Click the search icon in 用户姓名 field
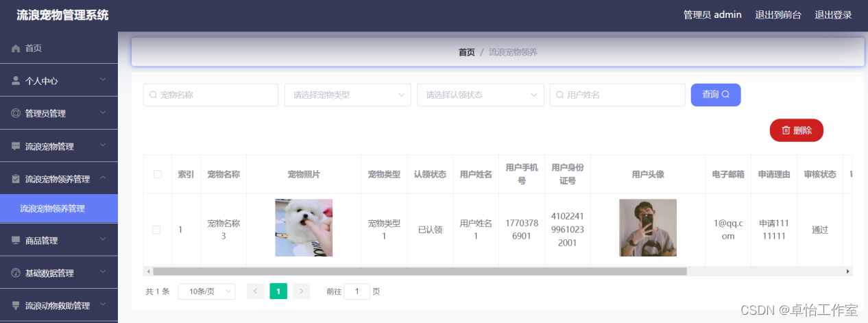This screenshot has width=868, height=323. 560,95
